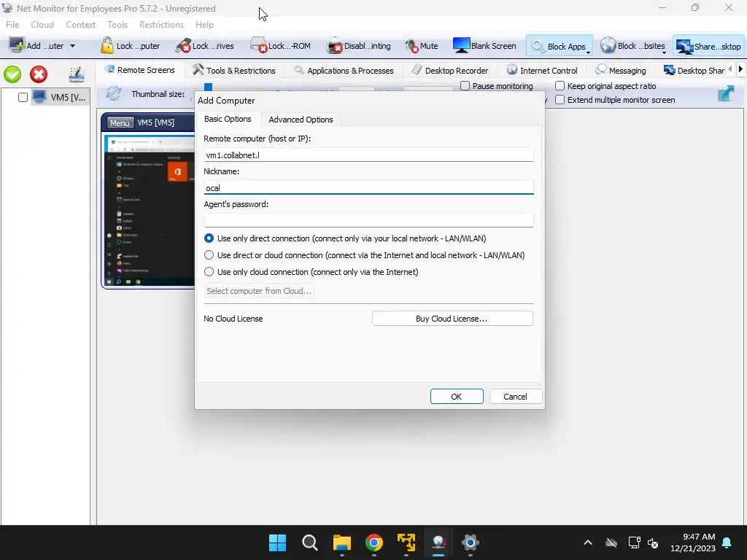This screenshot has width=747, height=560.
Task: Confirm the dialog with the OK button
Action: coord(457,396)
